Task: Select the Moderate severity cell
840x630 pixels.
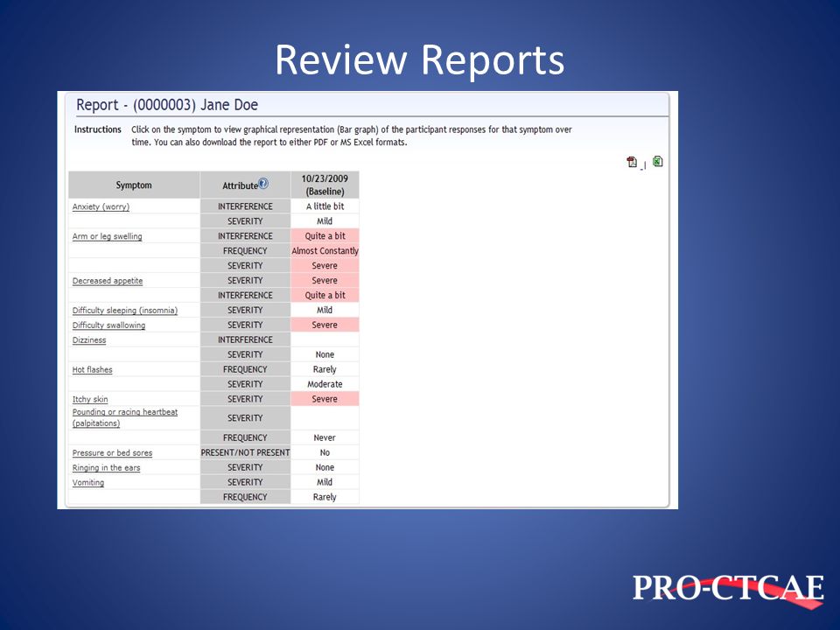Action: click(x=325, y=384)
